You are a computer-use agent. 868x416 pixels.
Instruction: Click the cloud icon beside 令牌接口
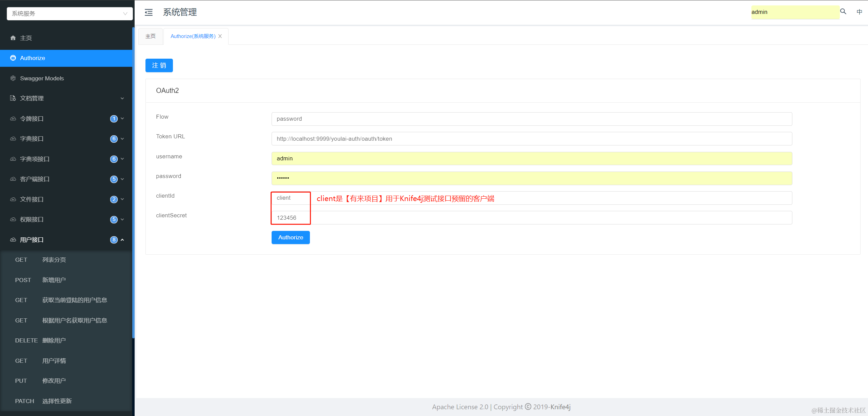point(13,119)
